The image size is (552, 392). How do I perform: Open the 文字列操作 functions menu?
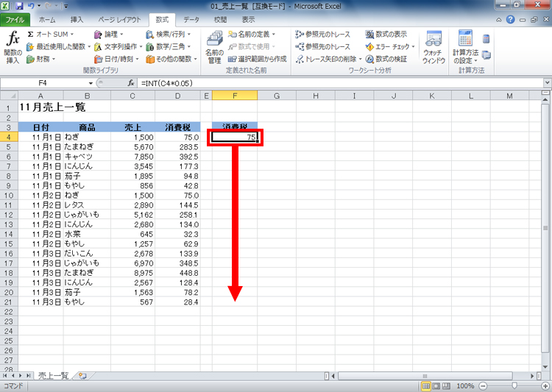coord(118,46)
